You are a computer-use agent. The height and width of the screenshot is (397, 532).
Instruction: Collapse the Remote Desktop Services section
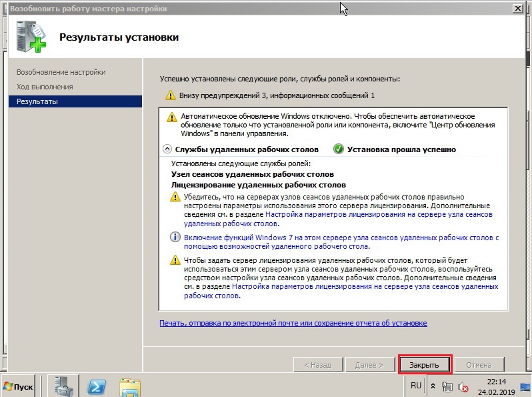pyautogui.click(x=167, y=149)
